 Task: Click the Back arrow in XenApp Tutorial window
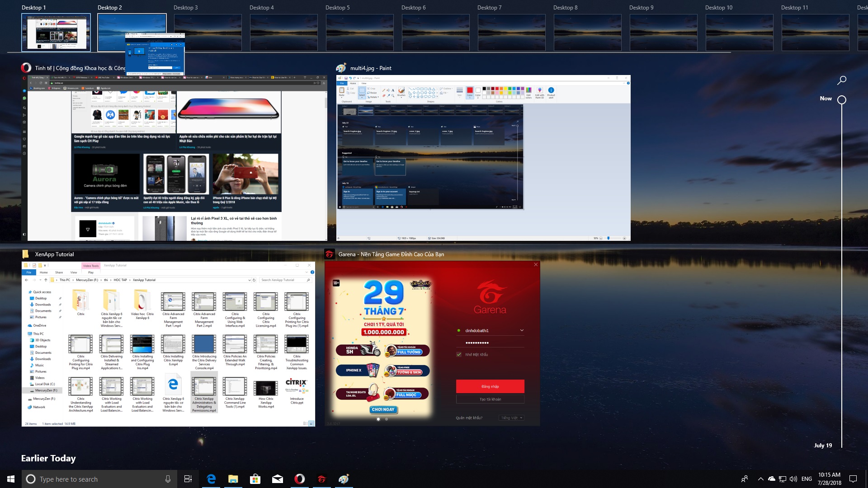click(26, 280)
